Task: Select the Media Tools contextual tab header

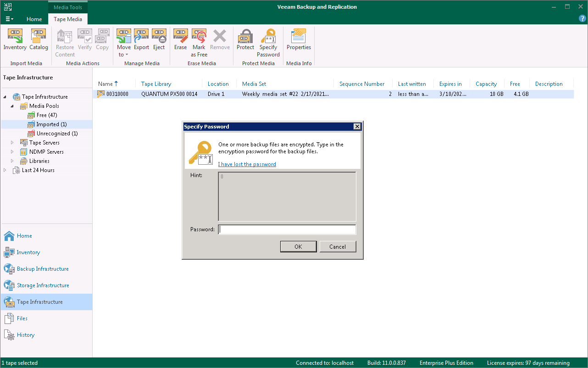Action: pos(68,7)
